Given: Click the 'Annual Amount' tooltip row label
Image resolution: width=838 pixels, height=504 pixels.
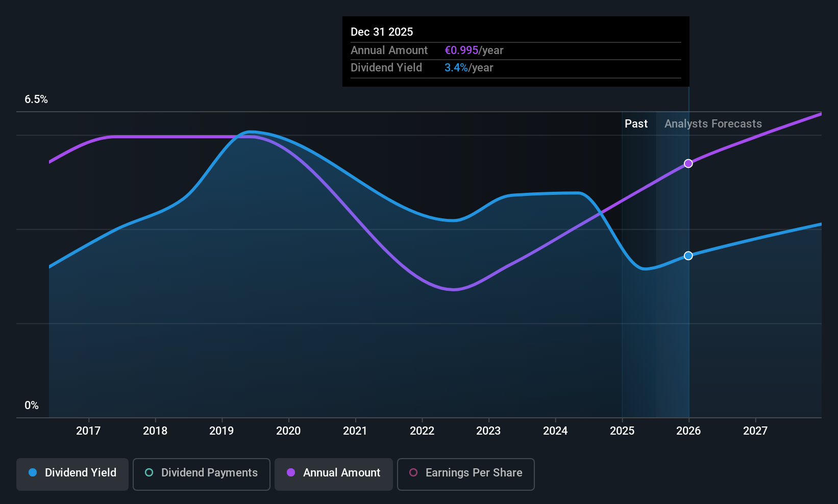Looking at the screenshot, I should tap(389, 51).
